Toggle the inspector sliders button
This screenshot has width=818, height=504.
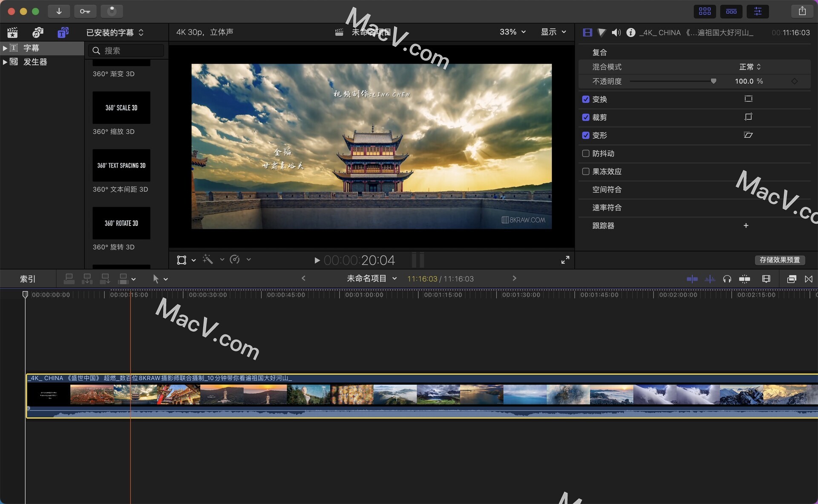point(758,11)
